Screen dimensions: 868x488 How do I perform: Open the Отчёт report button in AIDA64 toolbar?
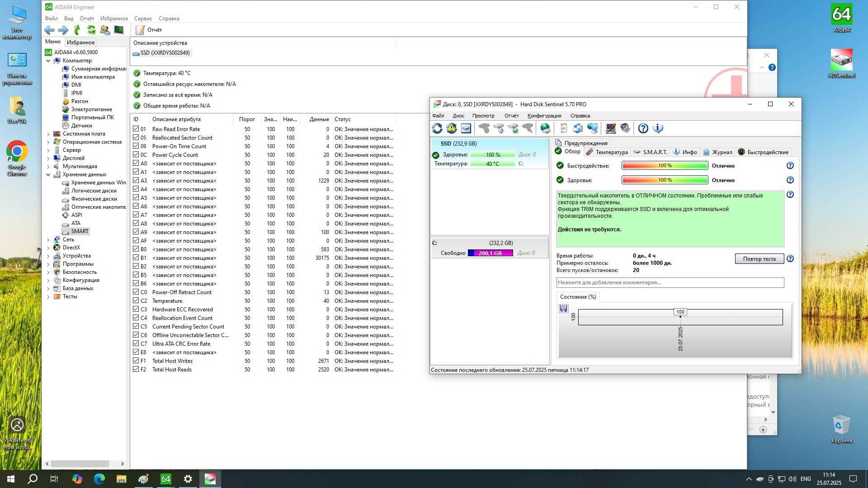point(149,30)
